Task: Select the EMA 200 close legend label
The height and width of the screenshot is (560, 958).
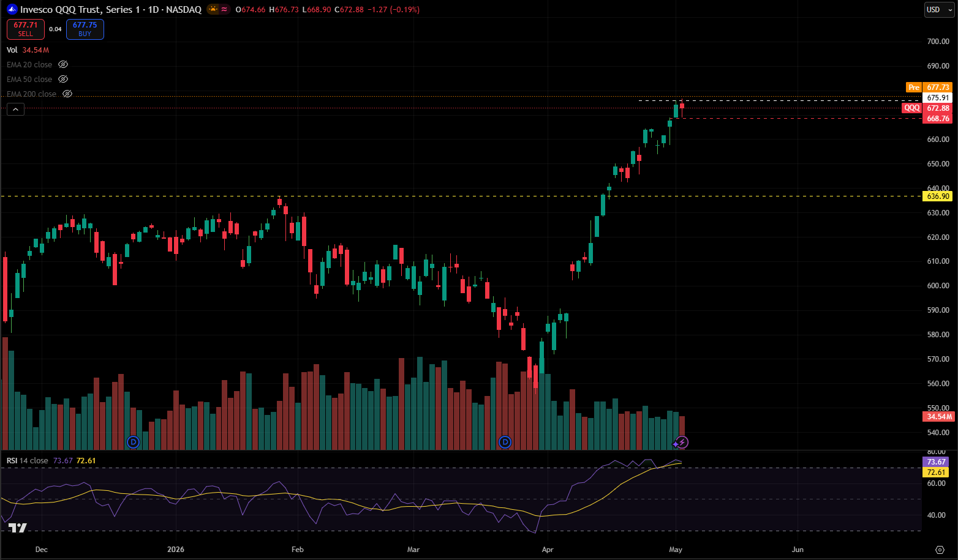Action: point(32,94)
